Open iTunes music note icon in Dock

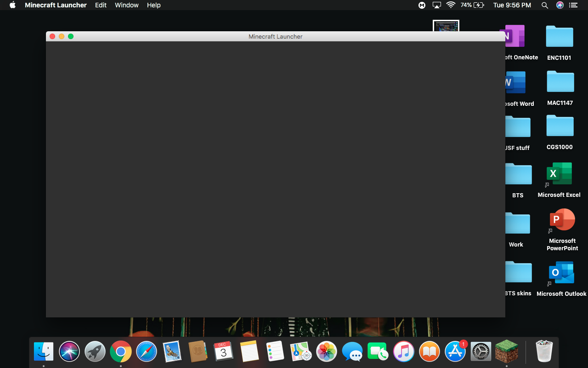404,352
